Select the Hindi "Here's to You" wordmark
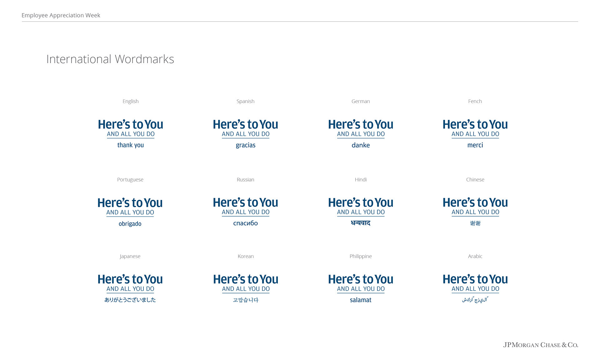 (x=361, y=202)
